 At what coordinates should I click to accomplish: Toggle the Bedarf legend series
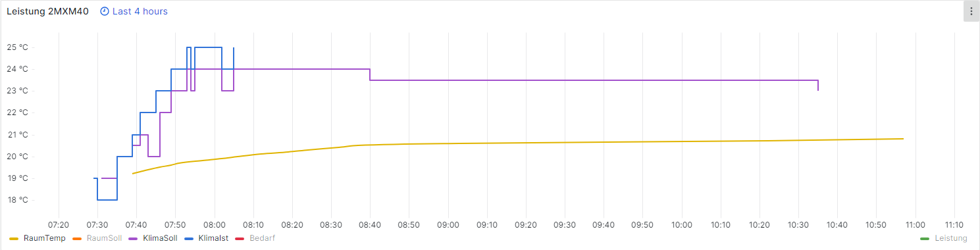262,238
